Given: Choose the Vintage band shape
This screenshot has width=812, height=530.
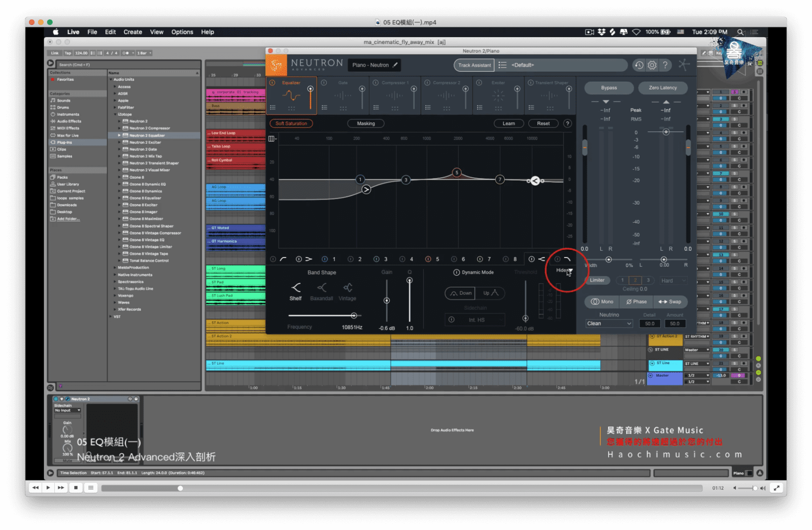Looking at the screenshot, I should click(x=348, y=291).
